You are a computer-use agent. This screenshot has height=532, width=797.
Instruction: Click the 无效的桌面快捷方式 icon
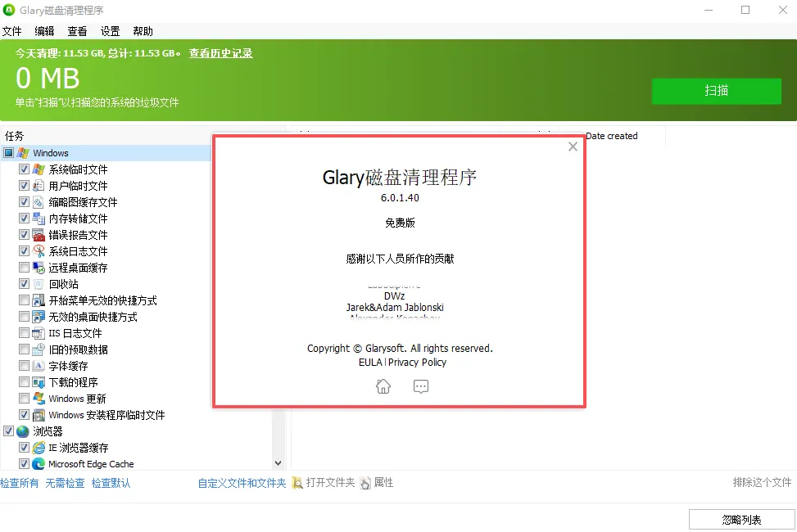[x=38, y=317]
